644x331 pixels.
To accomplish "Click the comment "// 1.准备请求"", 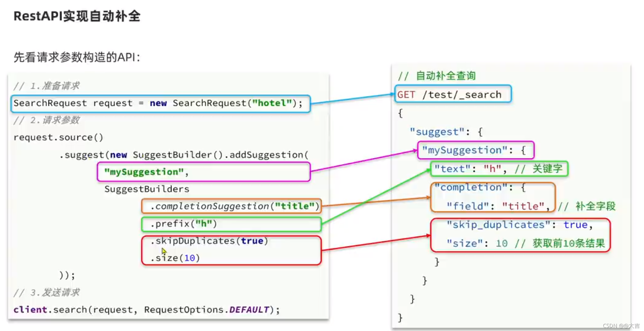I will (47, 86).
